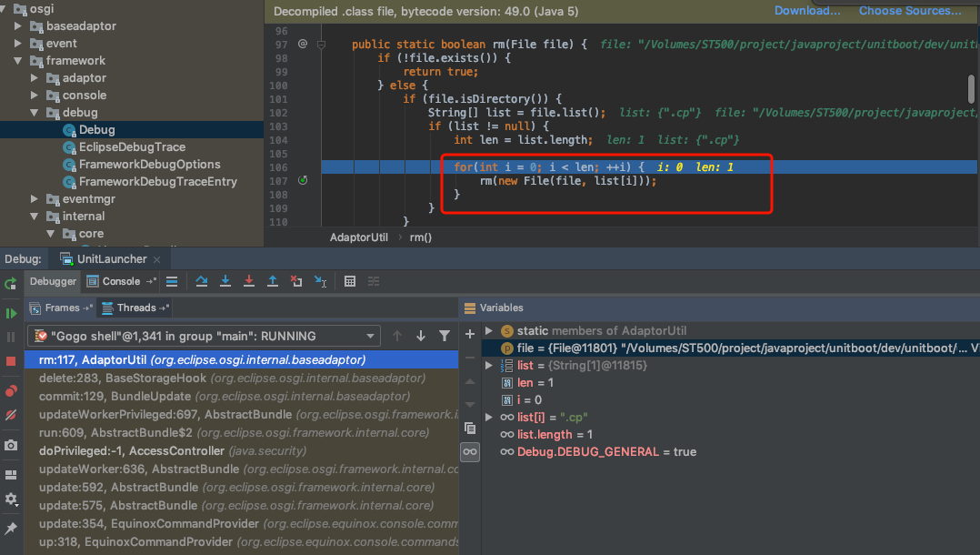980x555 pixels.
Task: Click the Run to Cursor icon
Action: click(320, 281)
